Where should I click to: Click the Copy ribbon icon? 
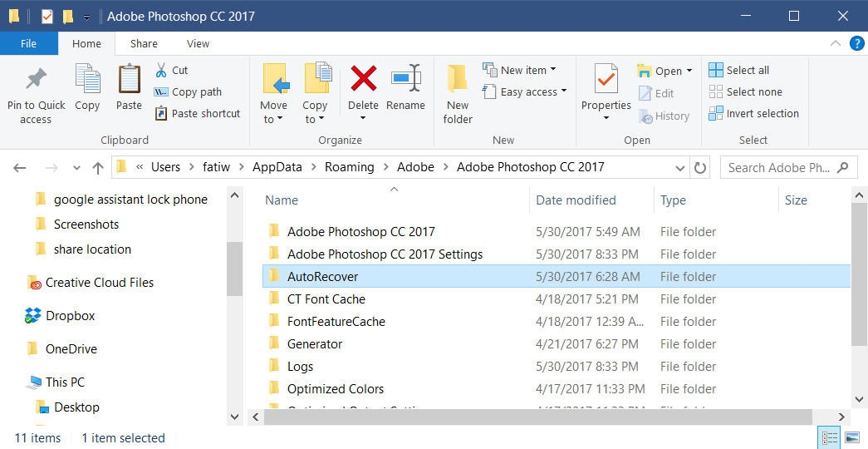87,87
